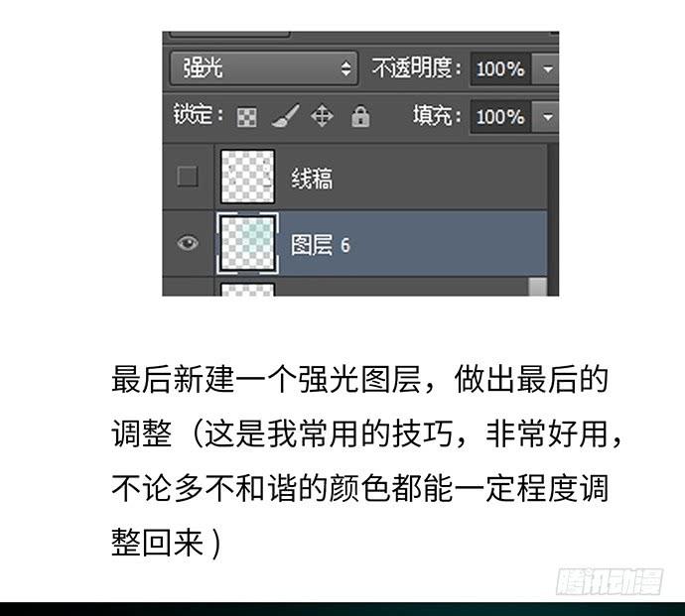
Task: Click the 填充 100% value field
Action: tap(500, 117)
